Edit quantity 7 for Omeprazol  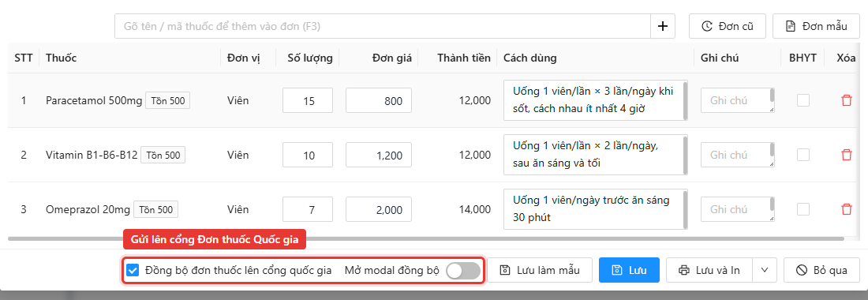point(308,209)
